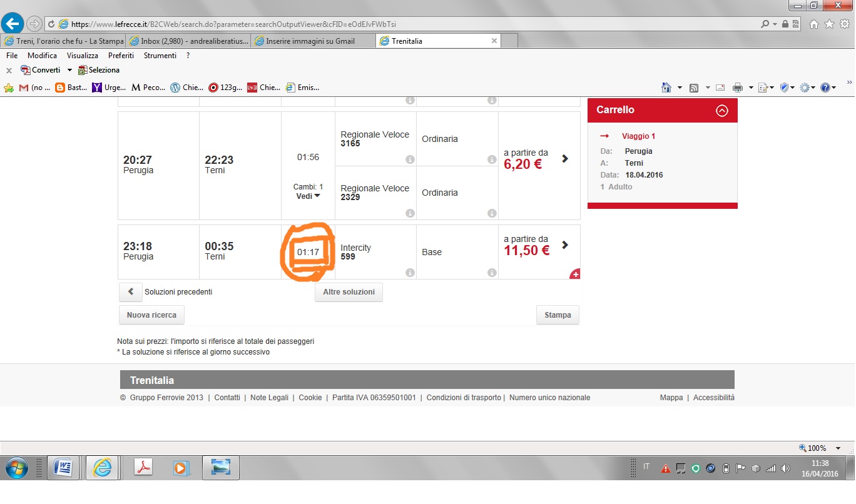Open Condizioni di trasporto footer link
Image resolution: width=856 pixels, height=504 pixels.
pyautogui.click(x=464, y=398)
